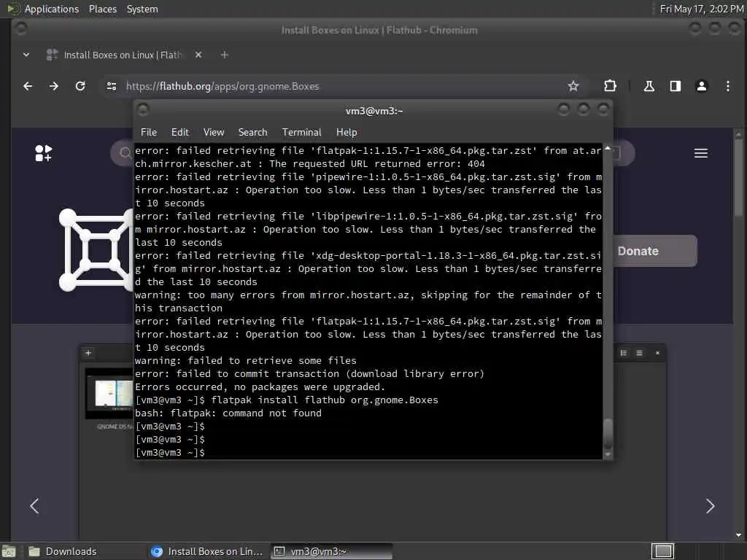Open the Search menu in terminal
The width and height of the screenshot is (747, 560).
point(253,133)
